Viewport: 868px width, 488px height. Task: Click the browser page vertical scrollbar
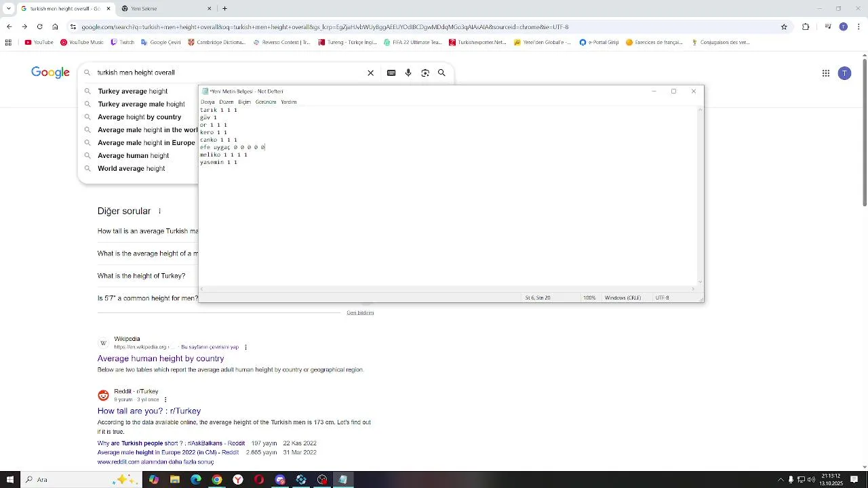pos(865,132)
